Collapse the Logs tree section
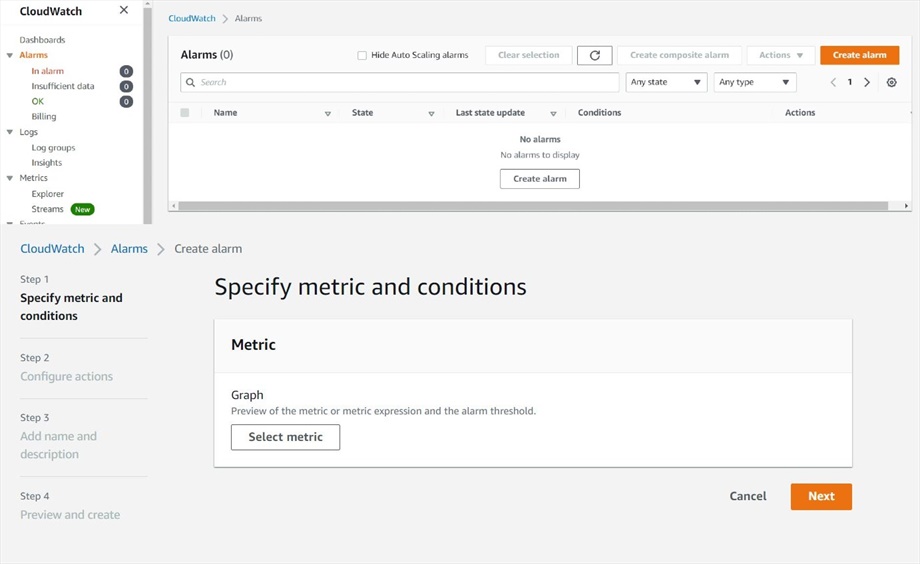Screen dimensions: 920x564 9,132
